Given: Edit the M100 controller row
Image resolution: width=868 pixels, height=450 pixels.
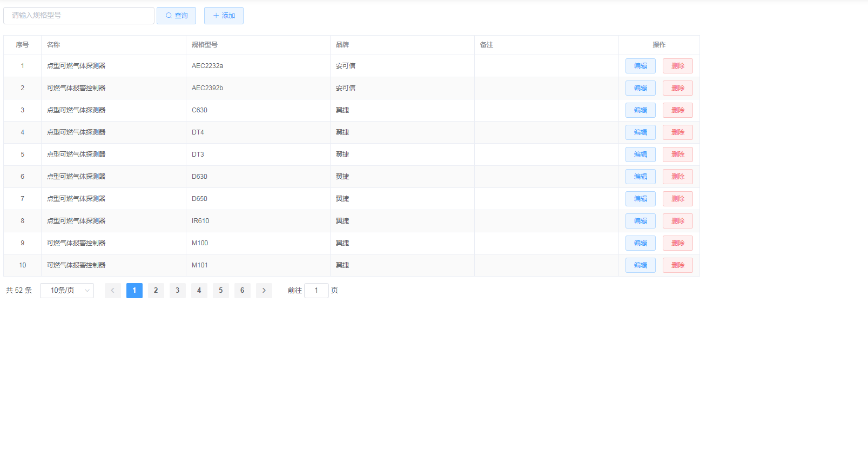Looking at the screenshot, I should coord(640,243).
